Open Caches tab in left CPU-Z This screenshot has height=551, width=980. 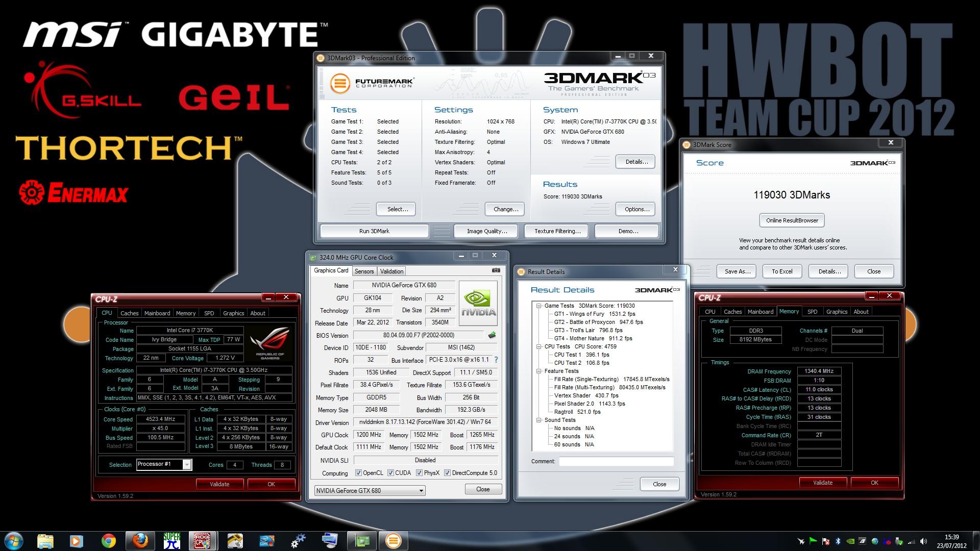coord(129,313)
